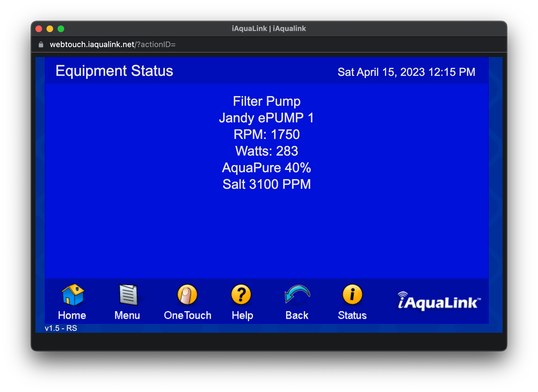This screenshot has width=538, height=392.
Task: Select the RPM: 1750 reading
Action: click(267, 135)
